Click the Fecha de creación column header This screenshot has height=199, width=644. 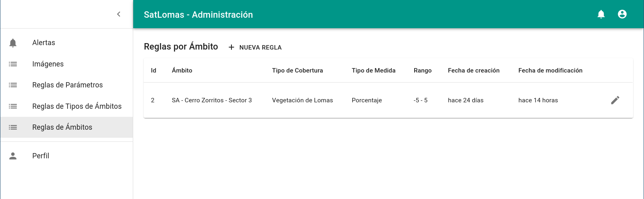coord(474,70)
